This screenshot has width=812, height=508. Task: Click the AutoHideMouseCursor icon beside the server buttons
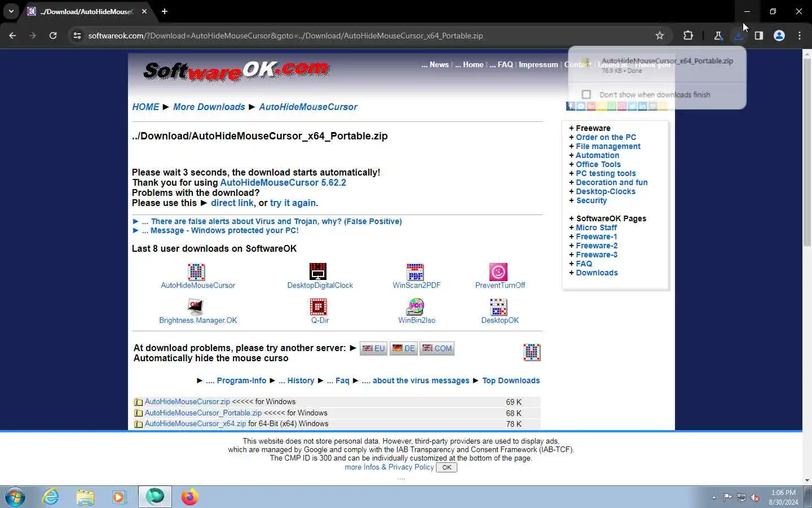[x=532, y=352]
